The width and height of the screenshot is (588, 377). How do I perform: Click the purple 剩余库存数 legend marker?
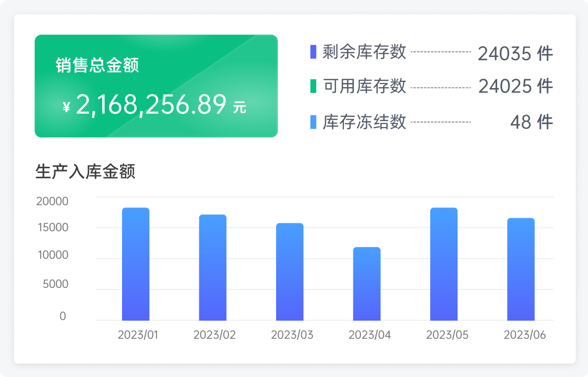(313, 52)
